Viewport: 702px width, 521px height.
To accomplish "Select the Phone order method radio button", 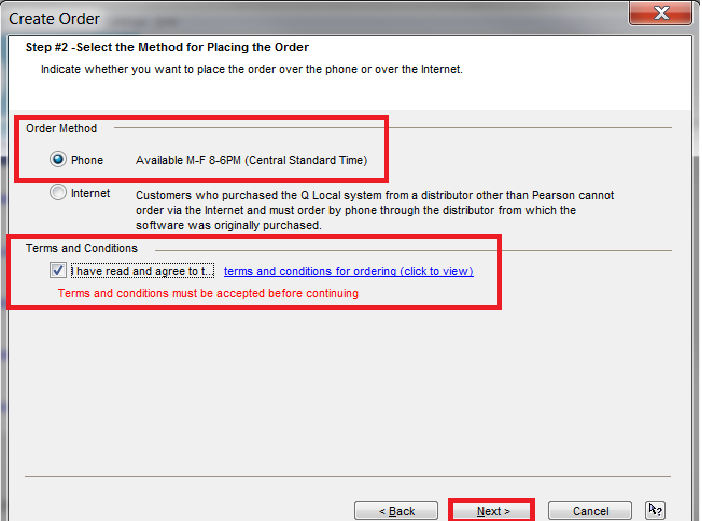I will click(x=59, y=160).
